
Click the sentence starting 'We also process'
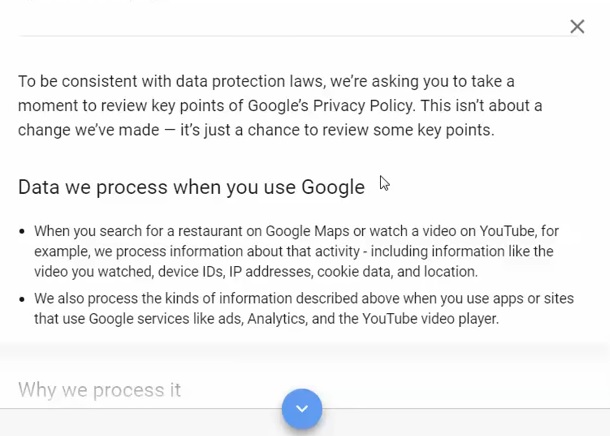coord(304,309)
